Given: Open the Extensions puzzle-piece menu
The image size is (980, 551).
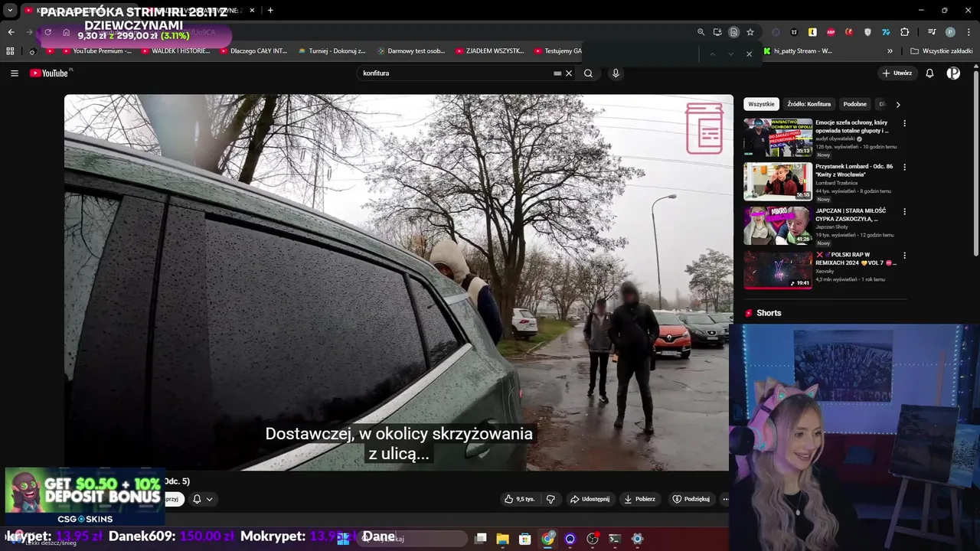Looking at the screenshot, I should coord(904,32).
